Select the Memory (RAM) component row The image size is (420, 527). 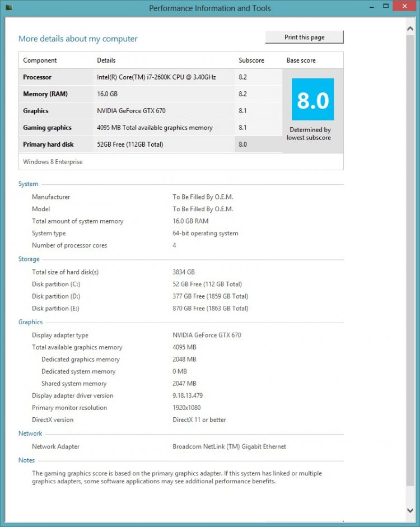[x=42, y=94]
